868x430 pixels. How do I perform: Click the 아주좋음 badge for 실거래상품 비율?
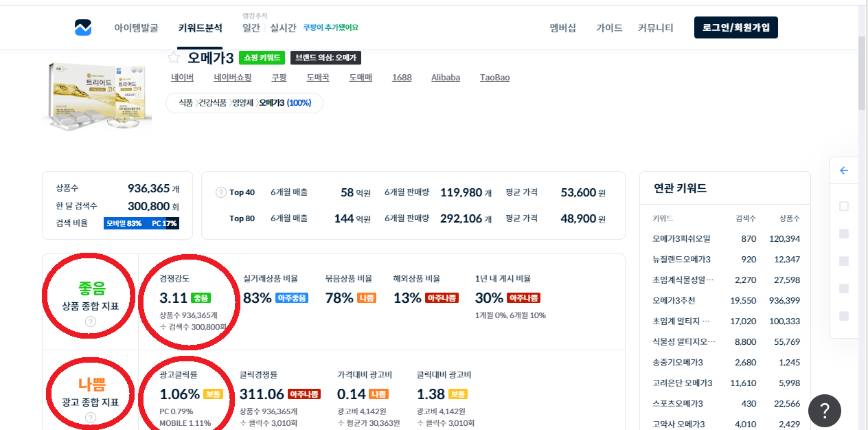pos(291,298)
